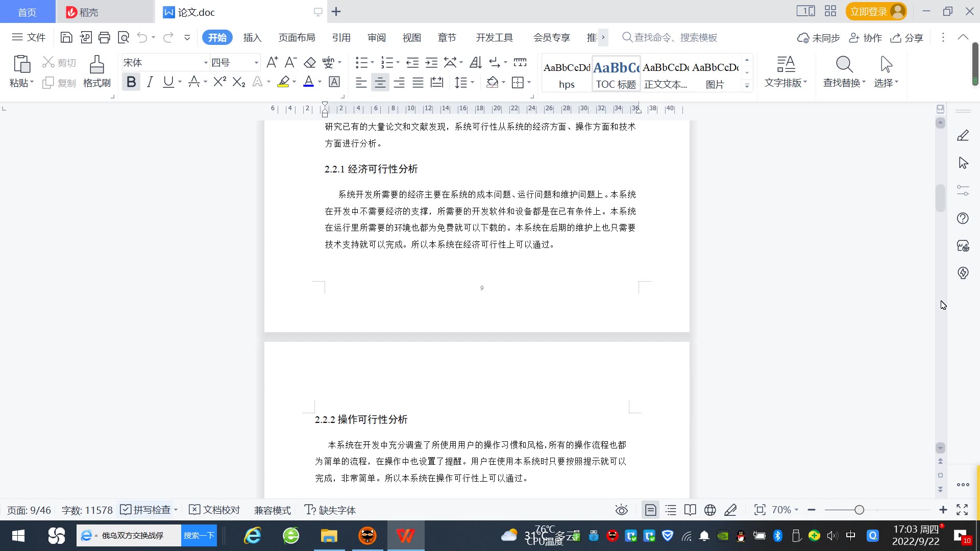Open find and replace tool
This screenshot has width=980, height=551.
click(844, 71)
